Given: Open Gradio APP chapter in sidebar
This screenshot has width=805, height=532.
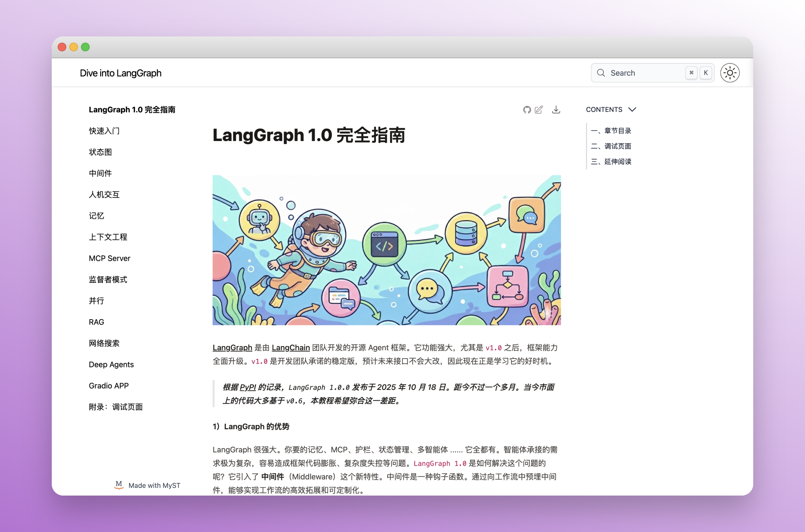Looking at the screenshot, I should 109,386.
